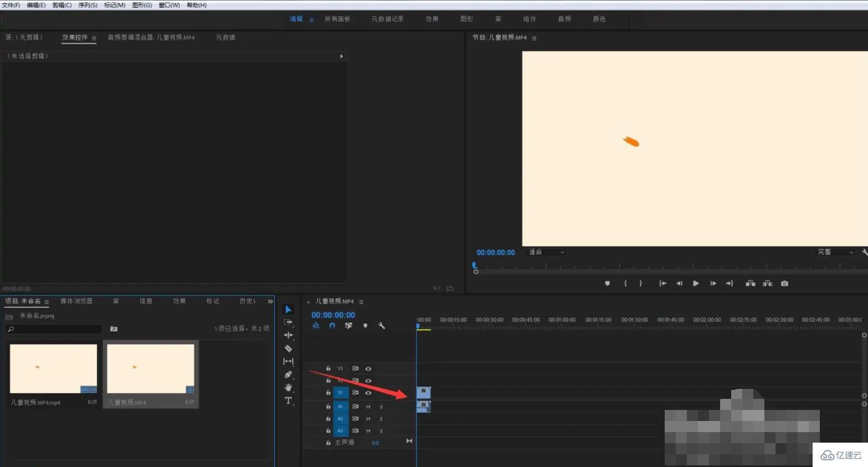Add a marker in the timeline header

click(x=365, y=326)
